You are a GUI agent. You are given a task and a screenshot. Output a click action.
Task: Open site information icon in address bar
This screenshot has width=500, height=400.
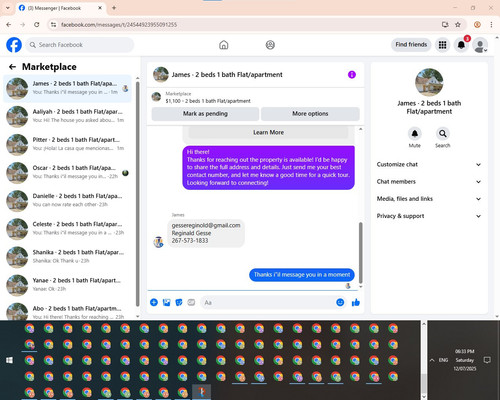[53, 24]
